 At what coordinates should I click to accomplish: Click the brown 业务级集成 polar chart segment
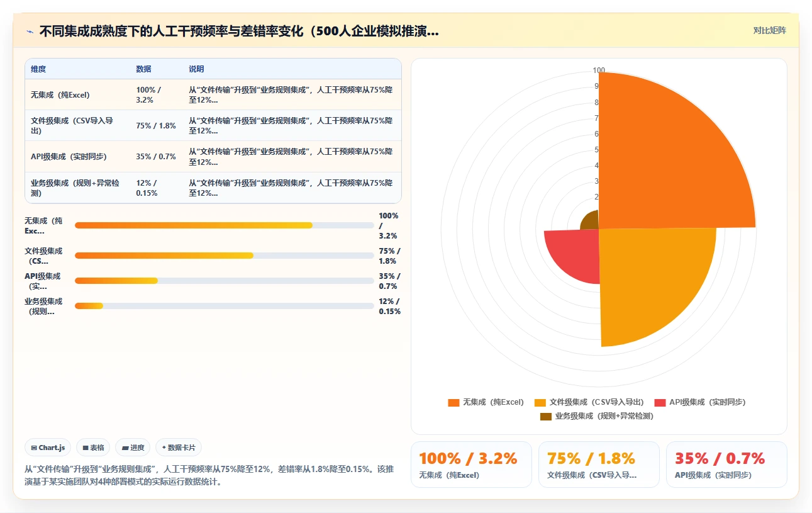point(591,221)
